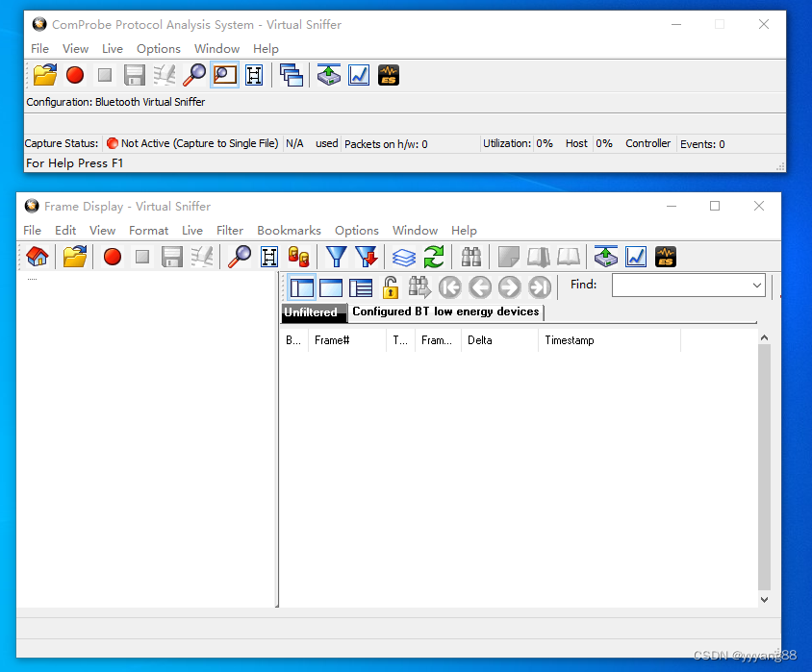This screenshot has width=812, height=672.
Task: Click protocol layers stack icon in Frame Display
Action: 404,257
